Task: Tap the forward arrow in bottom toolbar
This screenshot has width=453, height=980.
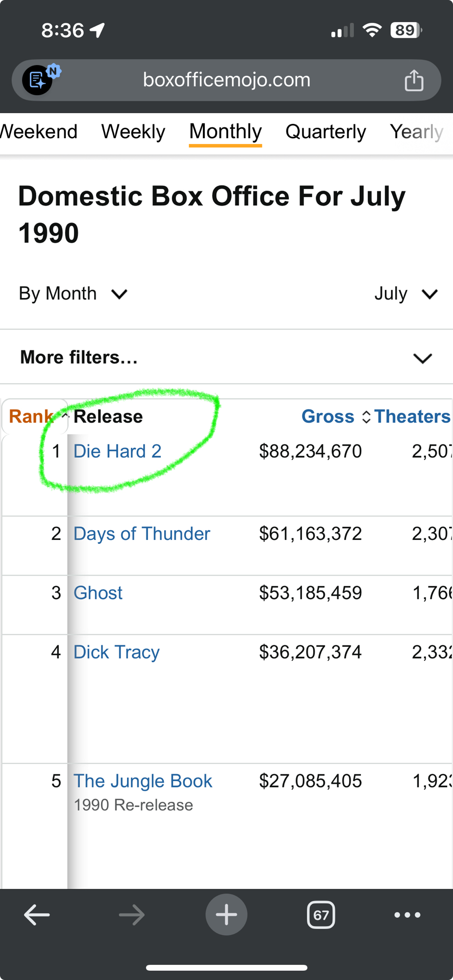Action: [x=131, y=915]
